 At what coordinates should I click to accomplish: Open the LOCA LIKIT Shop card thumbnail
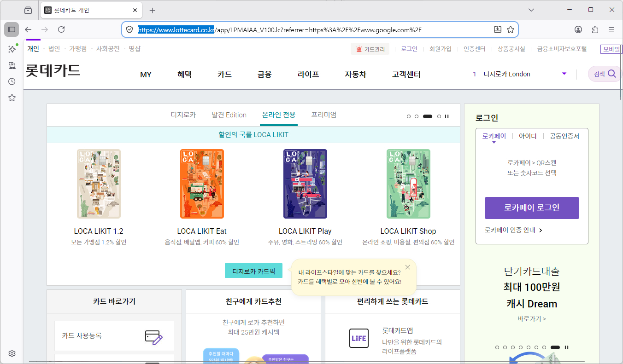tap(408, 184)
